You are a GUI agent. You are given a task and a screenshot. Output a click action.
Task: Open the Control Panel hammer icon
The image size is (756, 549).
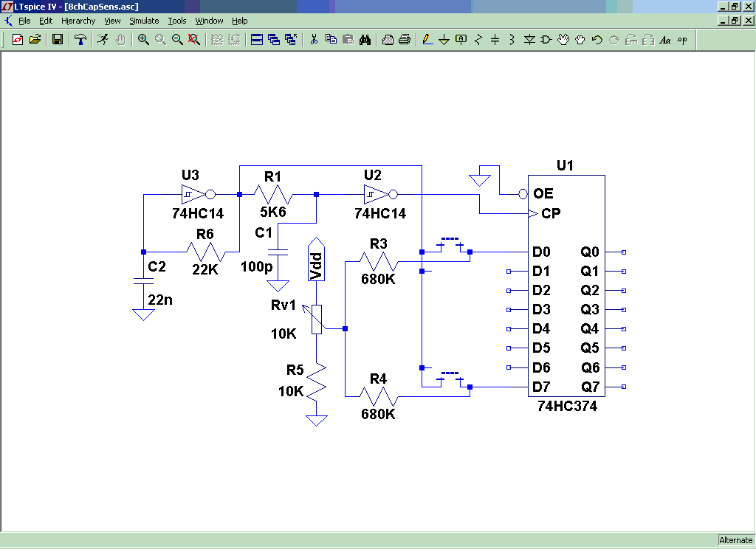(80, 40)
